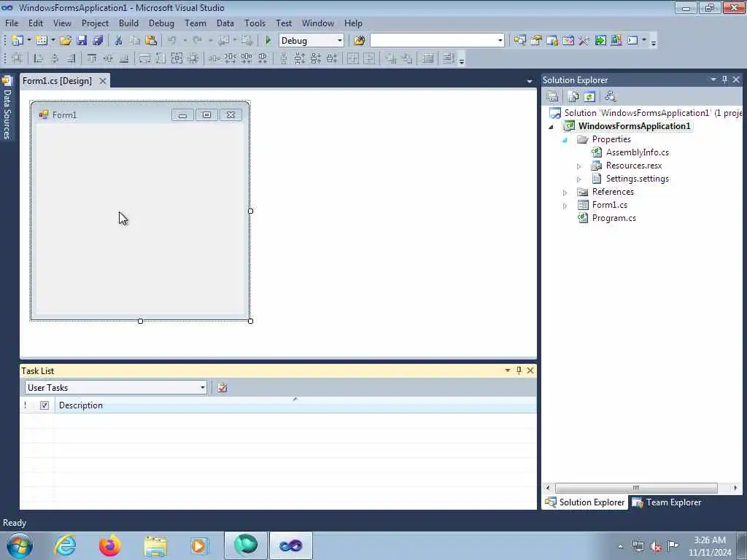Expand the Form1.cs node
This screenshot has height=560, width=747.
click(x=565, y=205)
